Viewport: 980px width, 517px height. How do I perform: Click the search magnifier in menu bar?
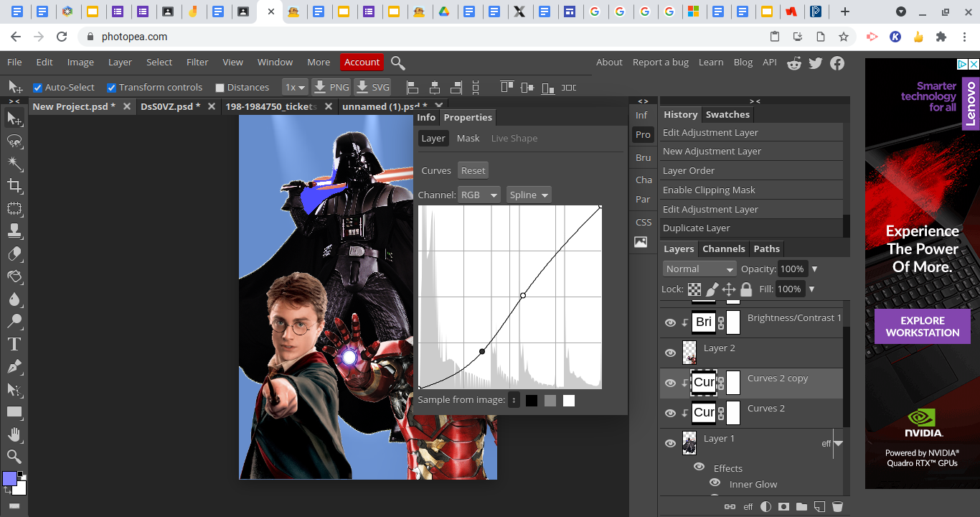[398, 62]
